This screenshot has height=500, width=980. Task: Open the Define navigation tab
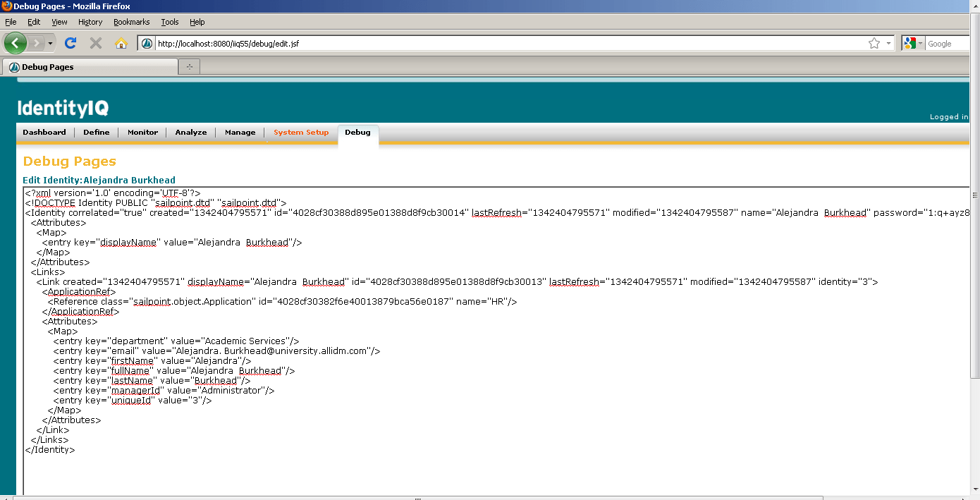(97, 133)
